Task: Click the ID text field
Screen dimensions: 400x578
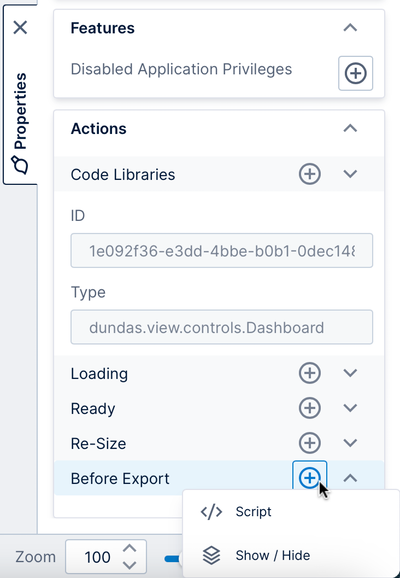Action: (x=222, y=251)
